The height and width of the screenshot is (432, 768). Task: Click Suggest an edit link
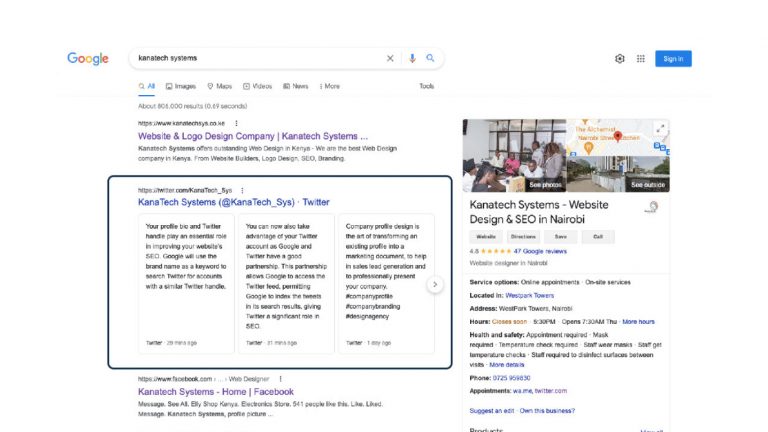click(492, 411)
